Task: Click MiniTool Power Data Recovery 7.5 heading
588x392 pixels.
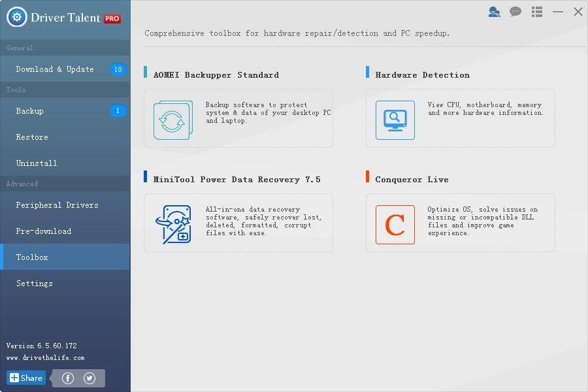Action: click(237, 179)
